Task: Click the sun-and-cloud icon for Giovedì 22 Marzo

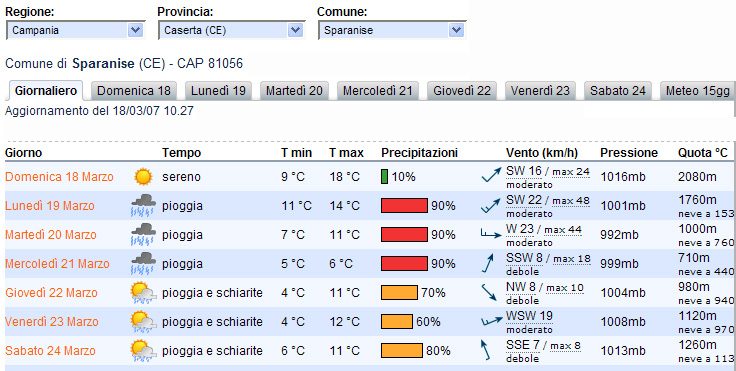Action: coord(143,293)
